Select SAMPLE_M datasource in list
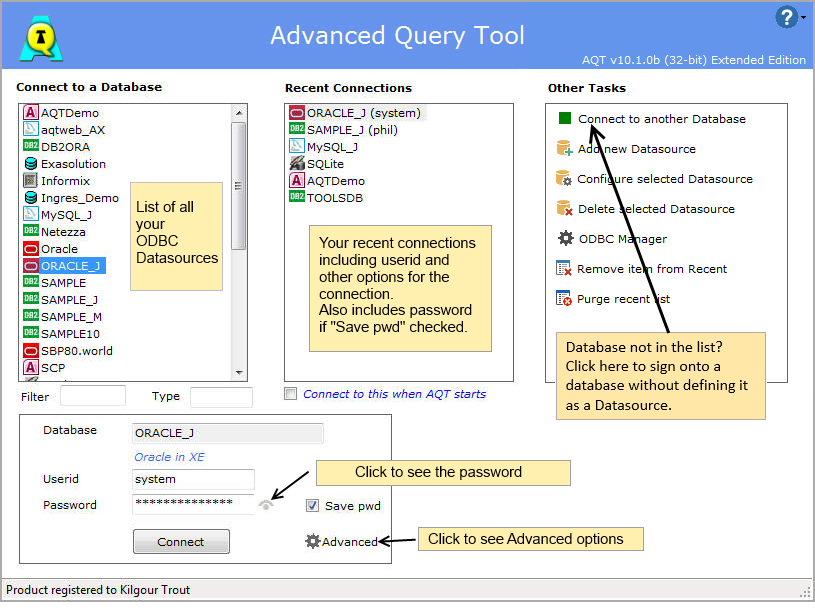This screenshot has width=815, height=616. pyautogui.click(x=62, y=317)
